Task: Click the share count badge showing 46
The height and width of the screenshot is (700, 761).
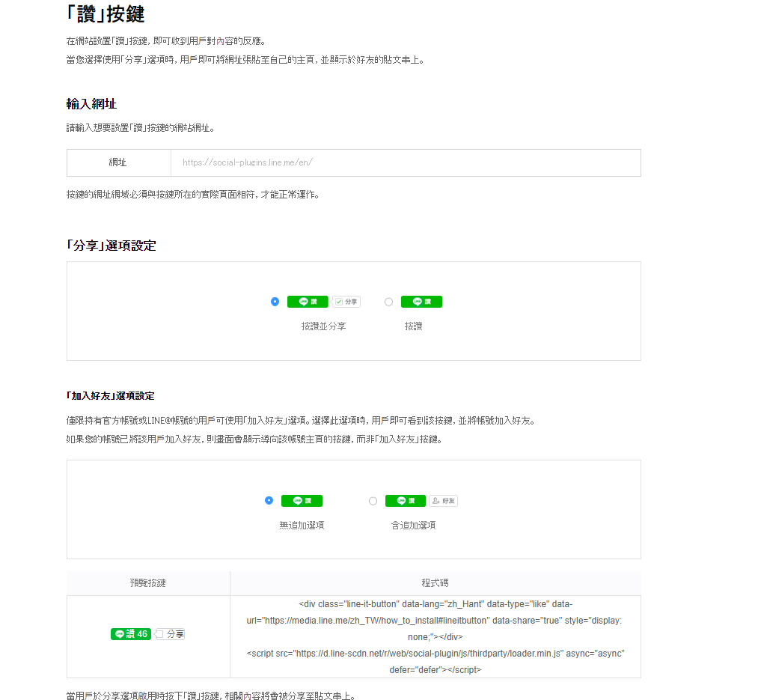Action: click(141, 634)
